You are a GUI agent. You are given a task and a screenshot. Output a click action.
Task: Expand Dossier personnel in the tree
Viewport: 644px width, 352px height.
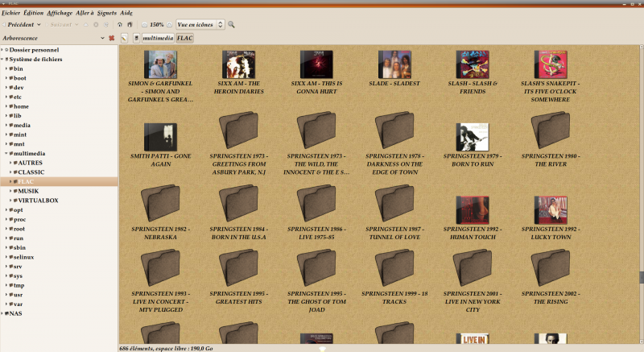point(2,50)
